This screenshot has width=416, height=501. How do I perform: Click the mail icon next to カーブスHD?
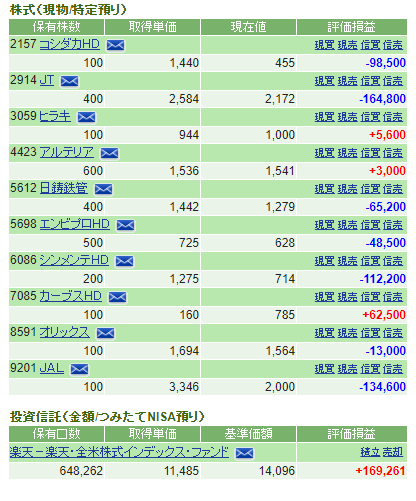pos(117,297)
